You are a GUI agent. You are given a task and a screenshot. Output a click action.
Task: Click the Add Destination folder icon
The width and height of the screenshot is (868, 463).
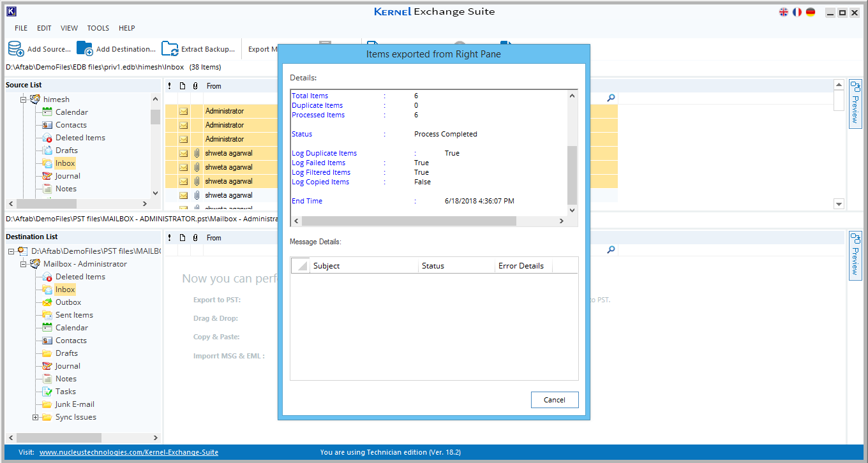84,48
